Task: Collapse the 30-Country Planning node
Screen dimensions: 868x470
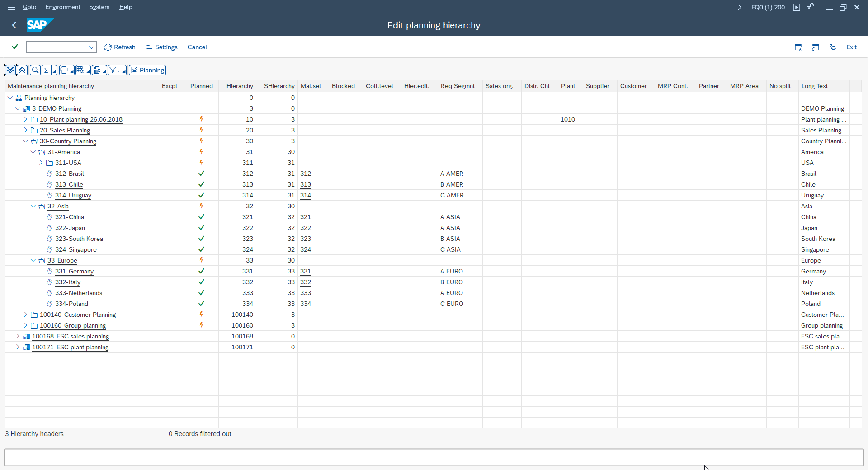Action: pos(25,141)
